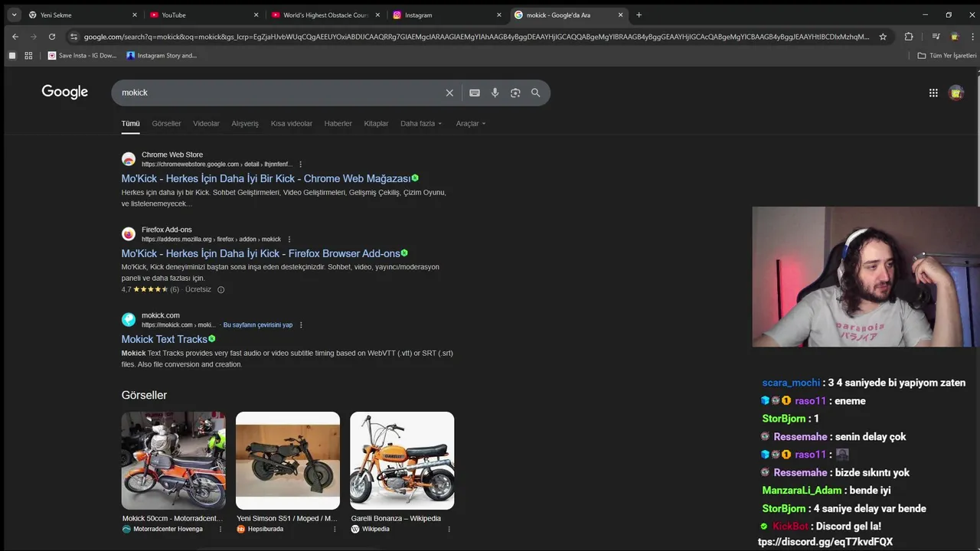980x551 pixels.
Task: Click the rating info icon next to Ücretsiz
Action: pyautogui.click(x=220, y=289)
